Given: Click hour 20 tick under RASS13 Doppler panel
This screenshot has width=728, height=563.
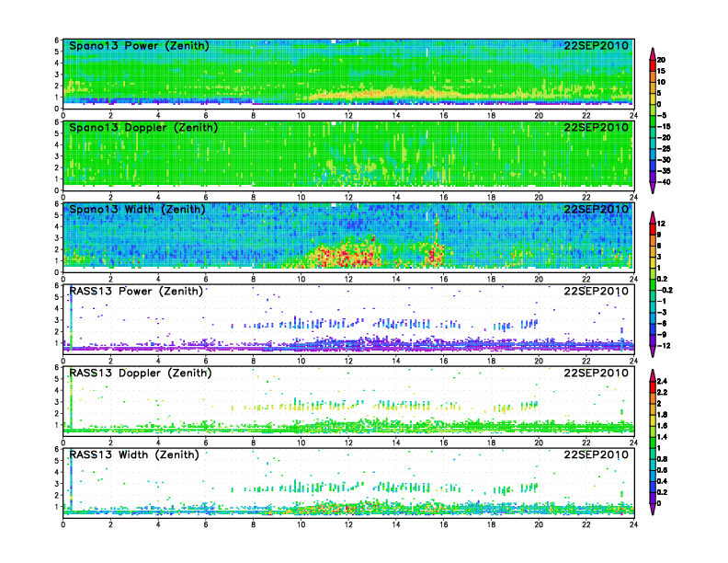Looking at the screenshot, I should coord(539,442).
